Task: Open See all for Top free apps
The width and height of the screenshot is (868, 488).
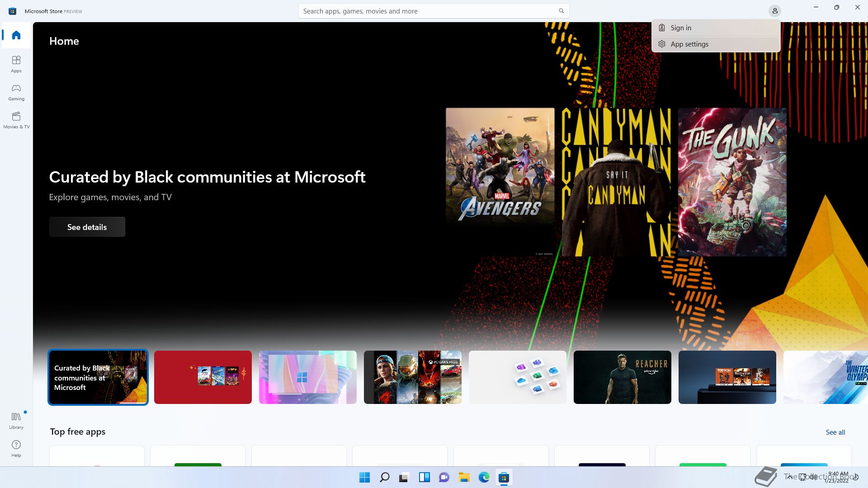Action: coord(835,432)
